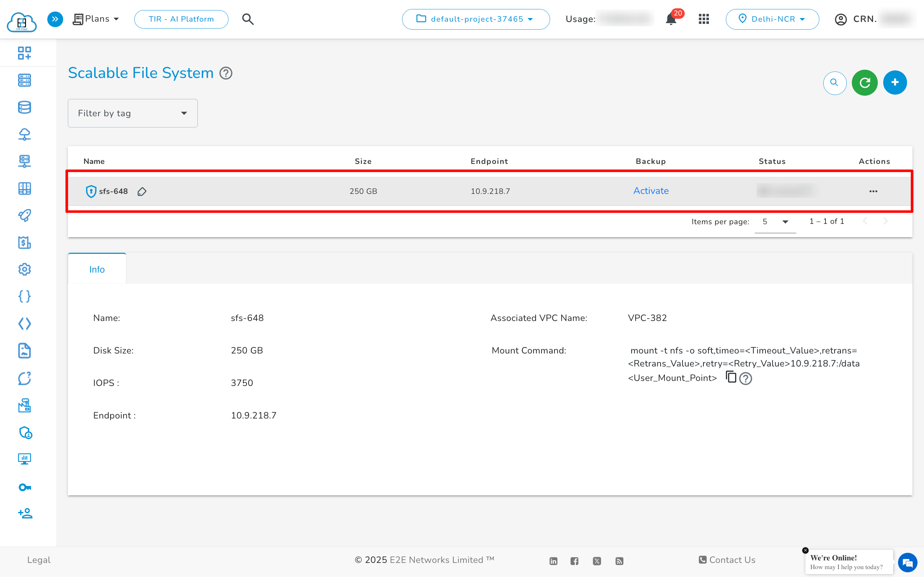
Task: Select the compute nodes icon in the sidebar
Action: (24, 80)
